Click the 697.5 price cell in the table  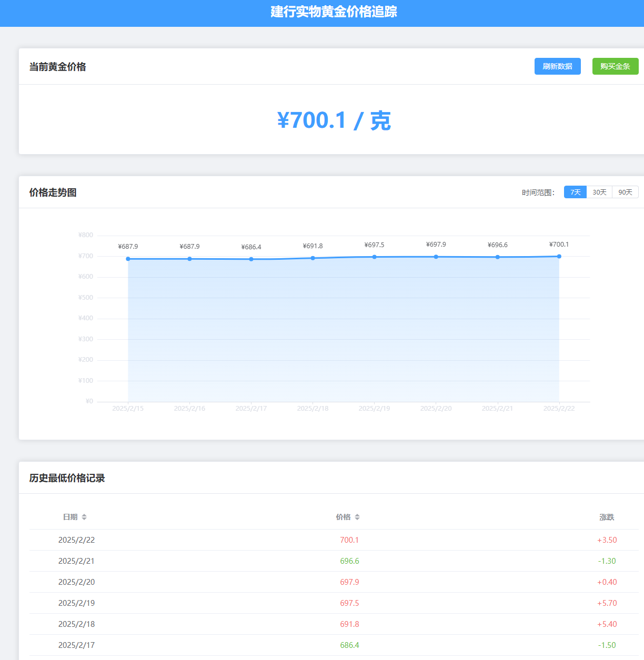[349, 603]
